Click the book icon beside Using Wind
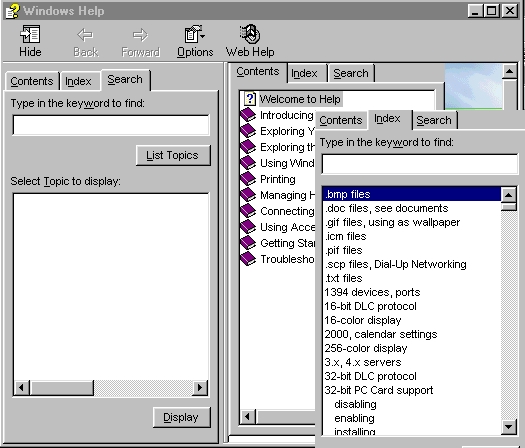 [248, 163]
